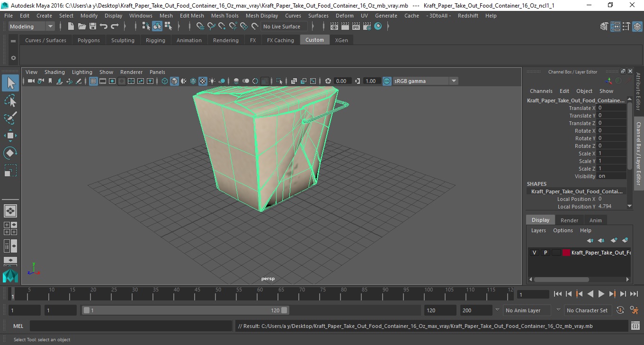Play animation forwards
Screen dimensions: 644x345
(601, 294)
